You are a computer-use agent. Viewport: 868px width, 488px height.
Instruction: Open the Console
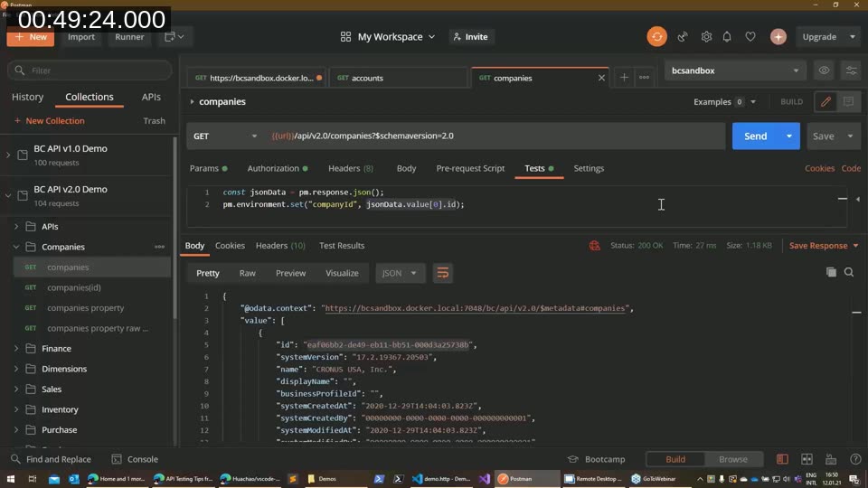click(135, 459)
